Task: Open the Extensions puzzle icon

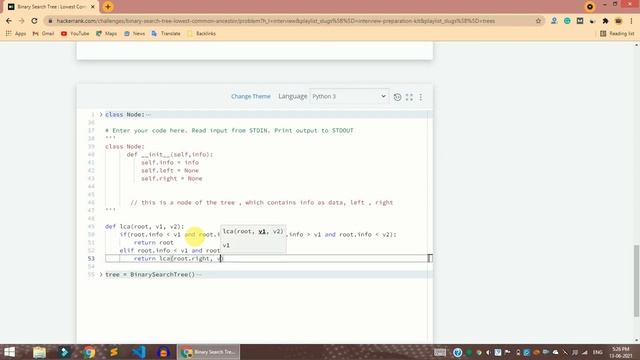Action: [x=605, y=21]
